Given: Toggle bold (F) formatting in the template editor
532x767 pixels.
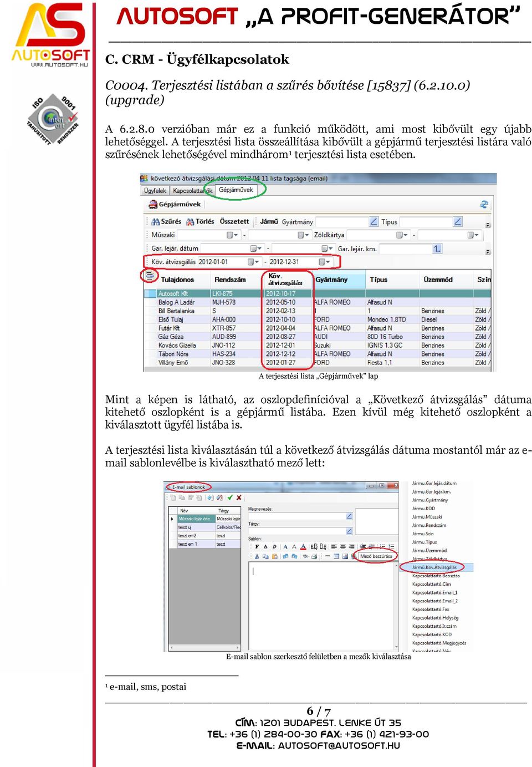Looking at the screenshot, I should click(x=257, y=547).
